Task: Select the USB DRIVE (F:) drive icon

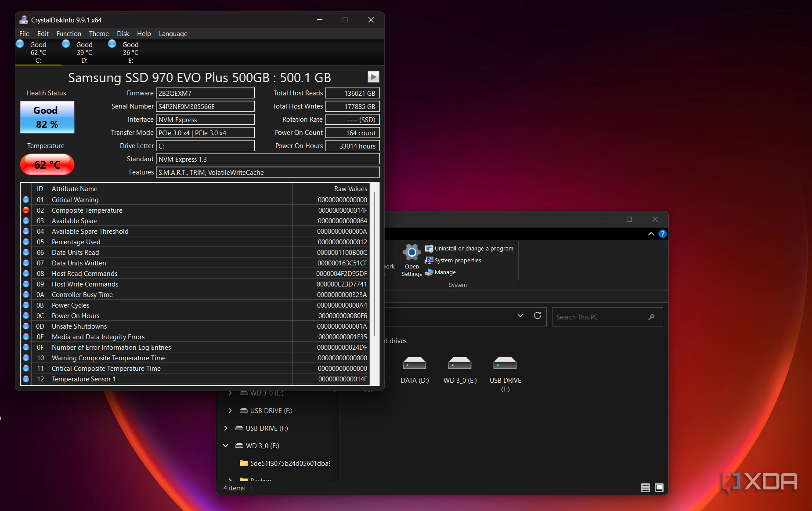Action: click(x=505, y=363)
